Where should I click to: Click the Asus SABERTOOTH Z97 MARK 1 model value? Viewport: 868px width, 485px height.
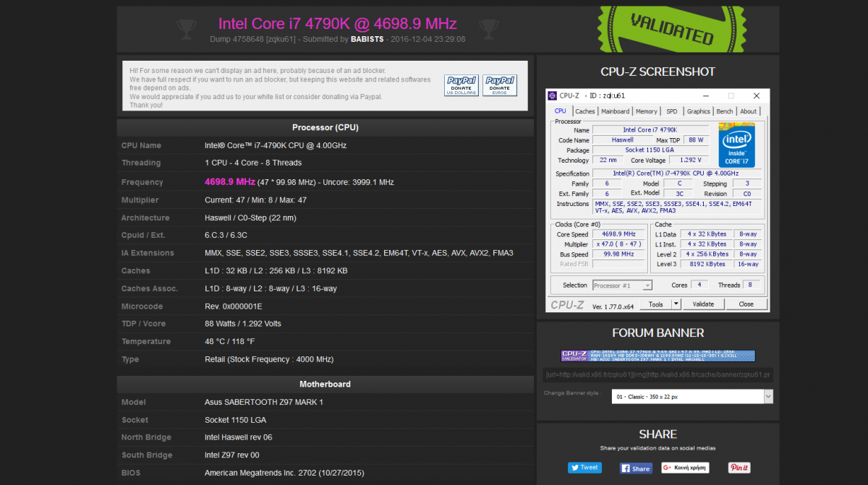264,403
